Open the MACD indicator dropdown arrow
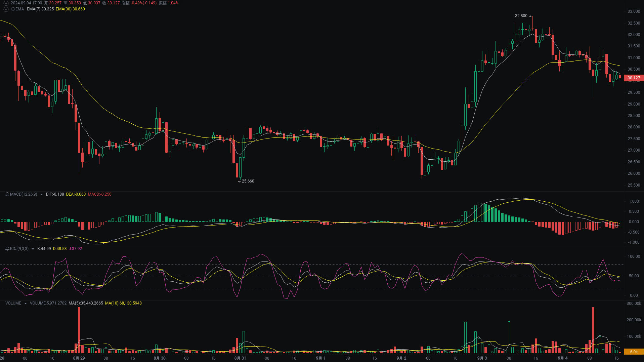The height and width of the screenshot is (362, 644). coord(41,194)
